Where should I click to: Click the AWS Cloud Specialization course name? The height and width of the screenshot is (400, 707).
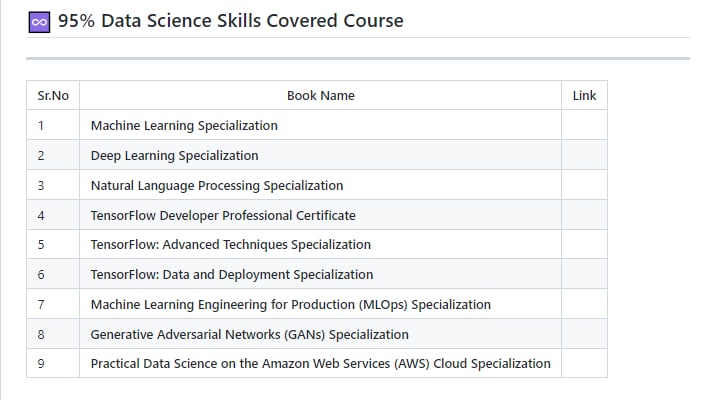(320, 363)
